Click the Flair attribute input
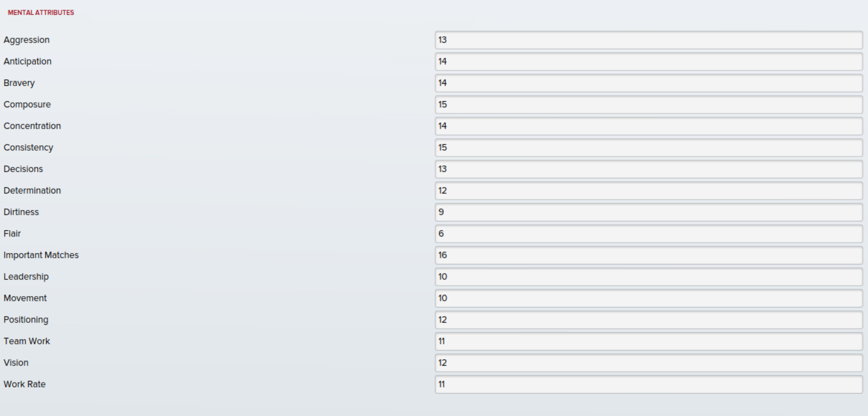Image resolution: width=868 pixels, height=416 pixels. pos(649,234)
